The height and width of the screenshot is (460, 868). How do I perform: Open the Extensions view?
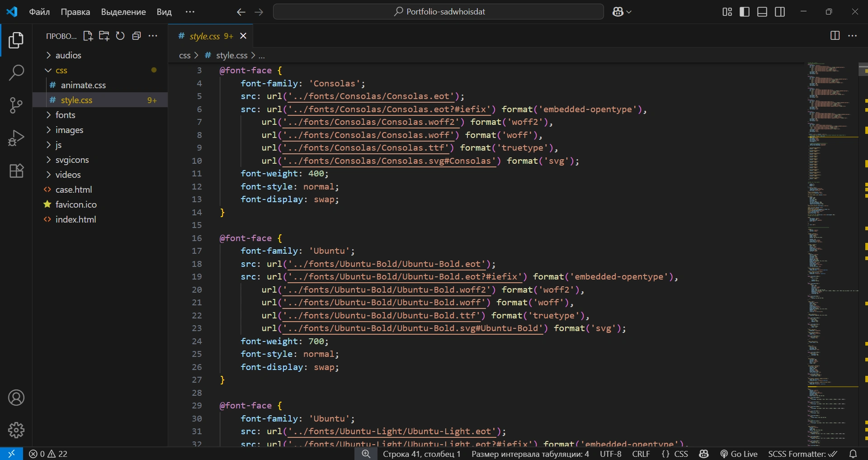(16, 171)
